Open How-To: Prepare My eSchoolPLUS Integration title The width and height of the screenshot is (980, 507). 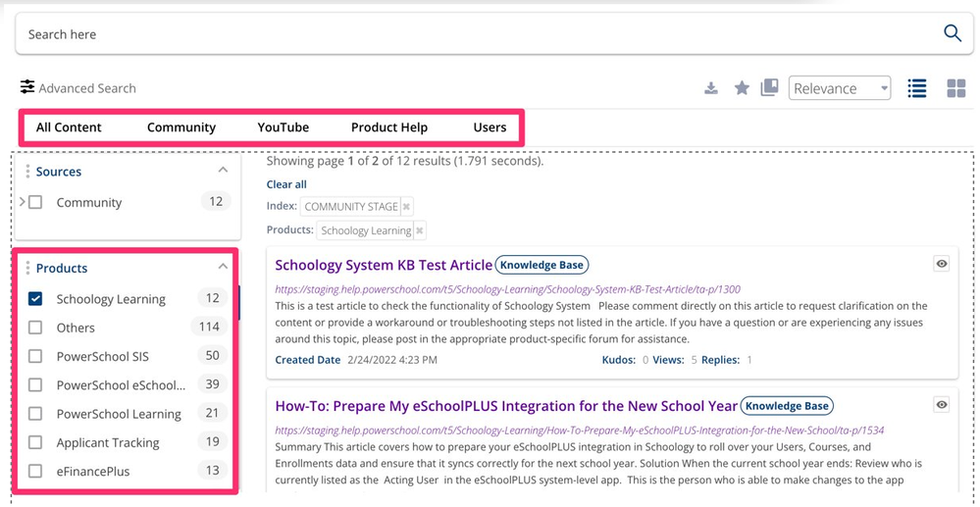point(506,406)
